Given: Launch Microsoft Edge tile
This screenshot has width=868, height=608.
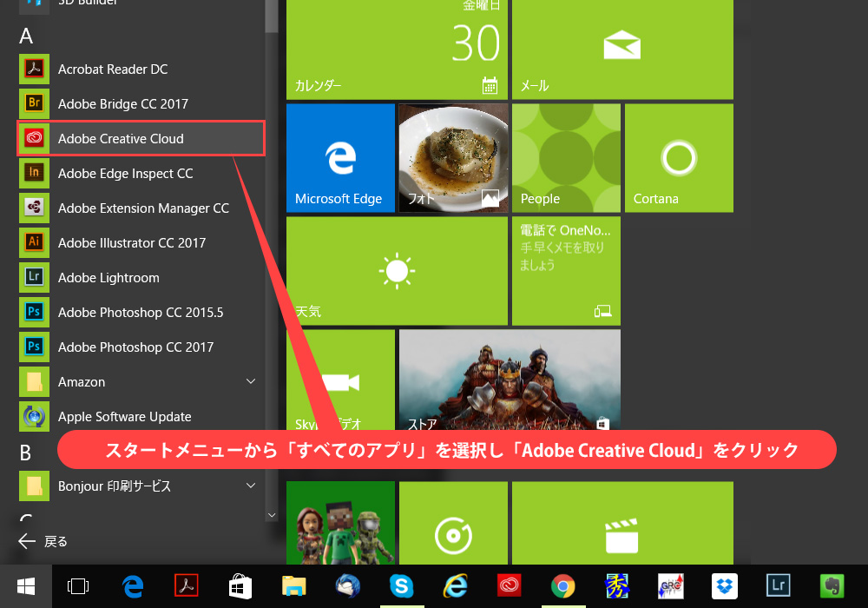Looking at the screenshot, I should [340, 158].
